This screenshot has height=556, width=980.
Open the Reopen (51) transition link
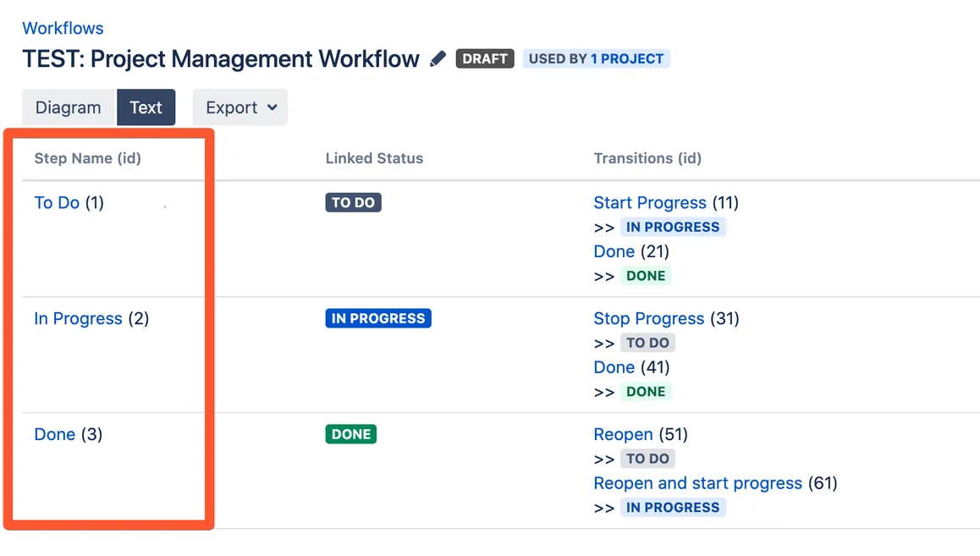623,434
